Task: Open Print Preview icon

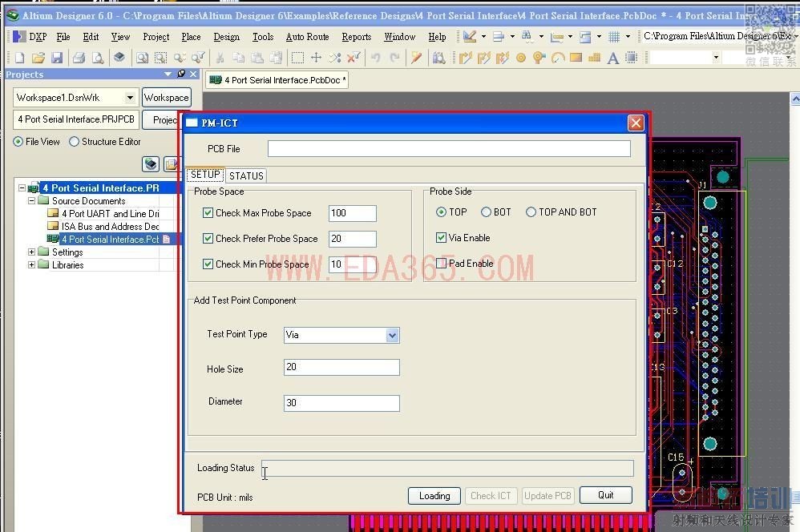Action: coord(98,58)
